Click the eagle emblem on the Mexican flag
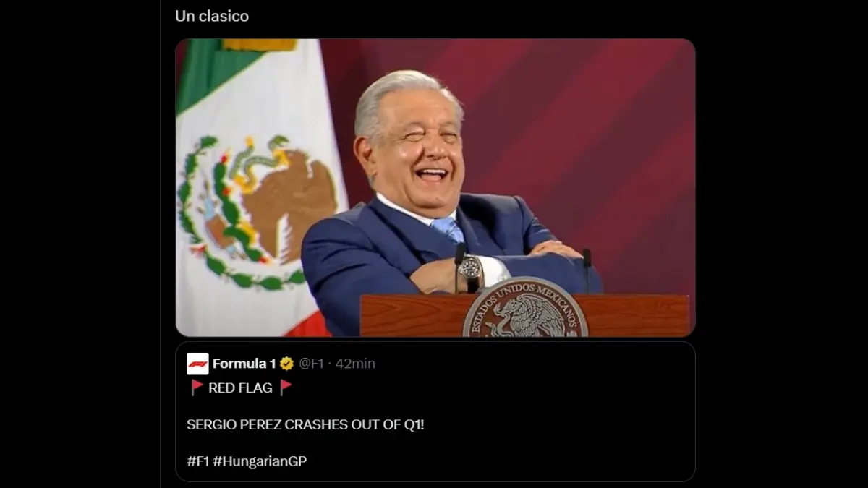868x488 pixels. click(x=258, y=211)
